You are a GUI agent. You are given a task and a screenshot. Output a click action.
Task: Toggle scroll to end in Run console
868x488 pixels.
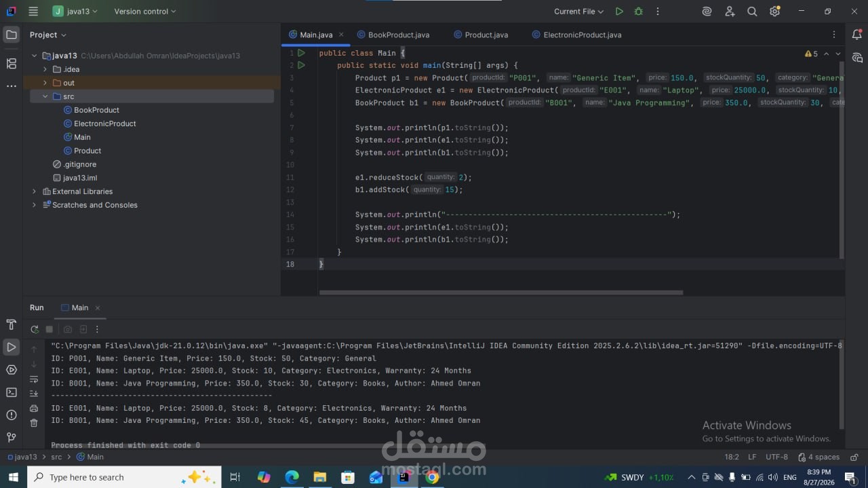click(x=34, y=393)
